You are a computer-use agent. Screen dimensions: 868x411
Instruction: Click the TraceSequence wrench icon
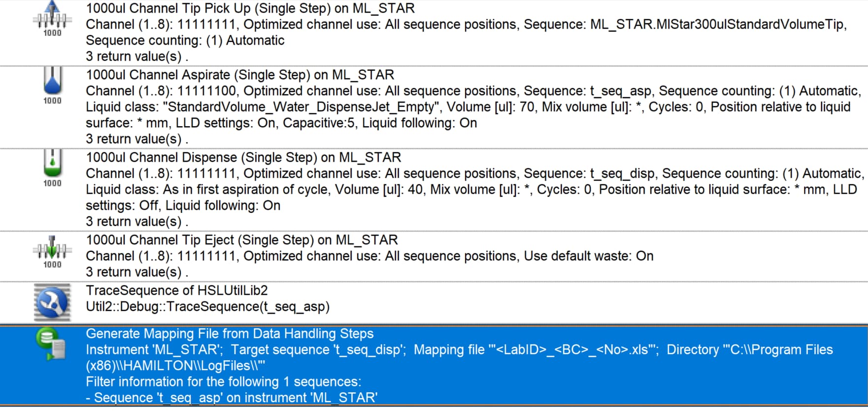[52, 302]
